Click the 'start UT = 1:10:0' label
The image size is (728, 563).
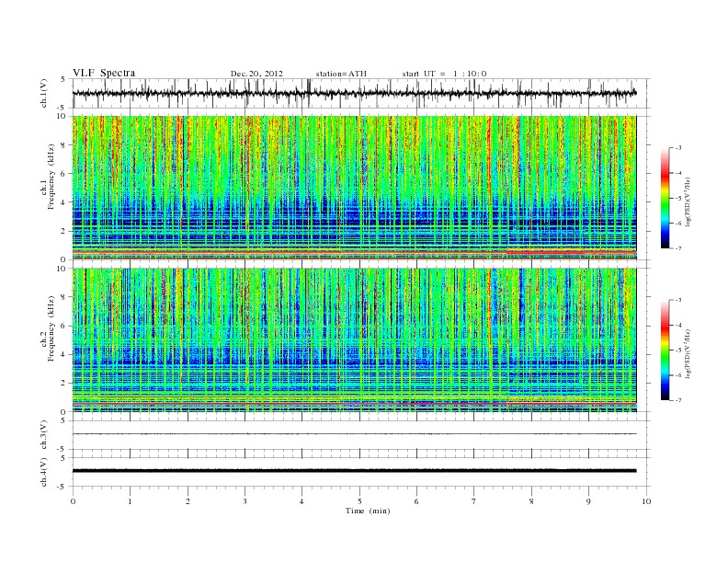pyautogui.click(x=444, y=74)
